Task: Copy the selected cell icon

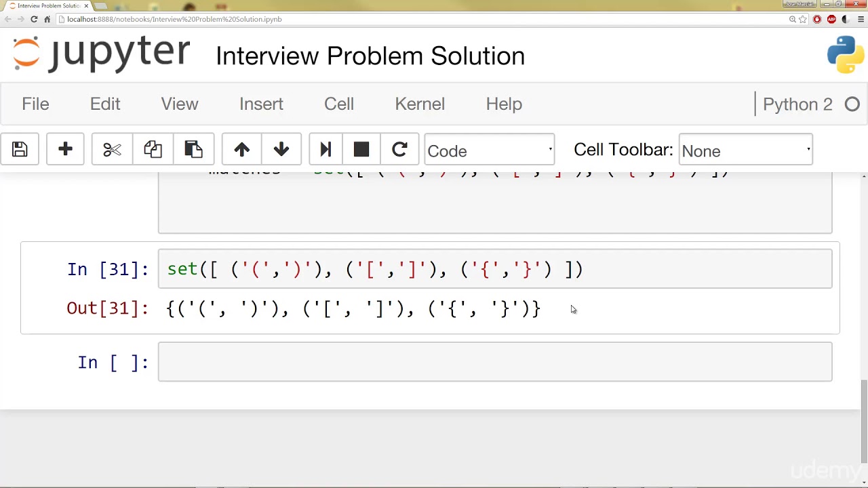Action: coord(153,149)
